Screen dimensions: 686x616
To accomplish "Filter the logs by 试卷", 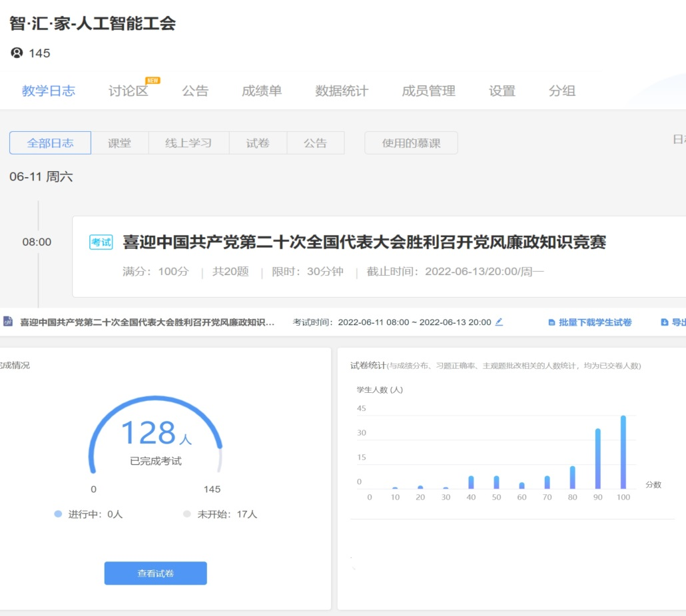I will click(x=258, y=143).
